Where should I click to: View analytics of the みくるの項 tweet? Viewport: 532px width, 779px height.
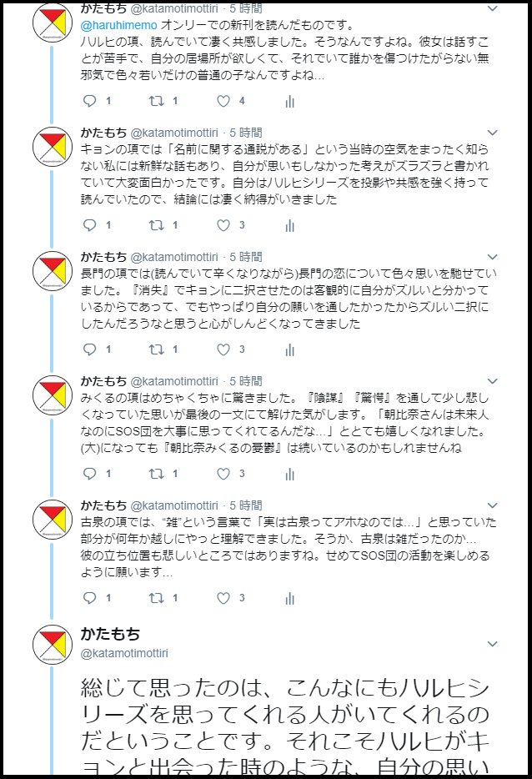(x=290, y=475)
